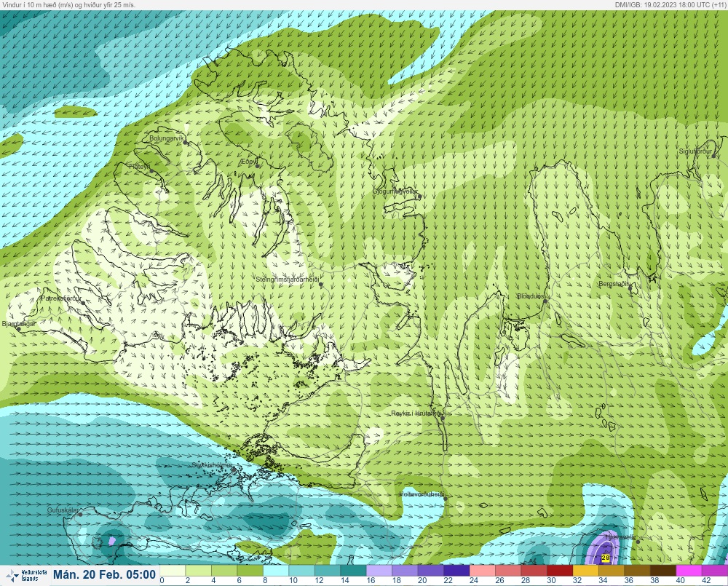Pick the red 28–30 m/s legend swatch
Viewport: 728px width, 586px height.
pos(534,570)
